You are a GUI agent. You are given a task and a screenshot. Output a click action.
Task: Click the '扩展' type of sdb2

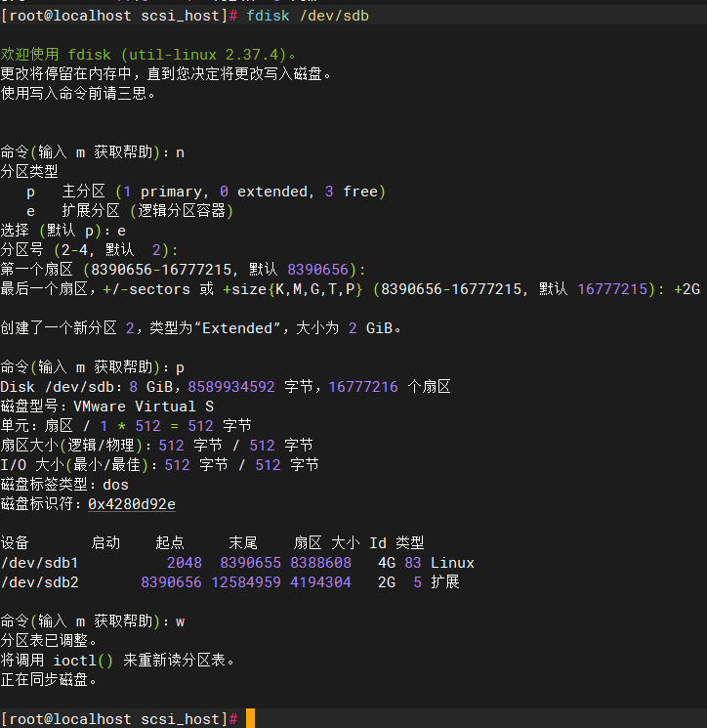tap(445, 582)
